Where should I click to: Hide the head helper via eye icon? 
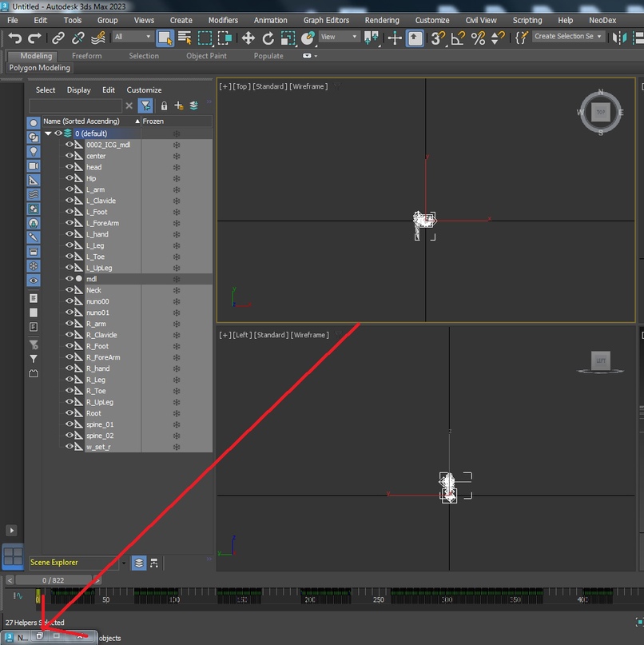point(70,167)
